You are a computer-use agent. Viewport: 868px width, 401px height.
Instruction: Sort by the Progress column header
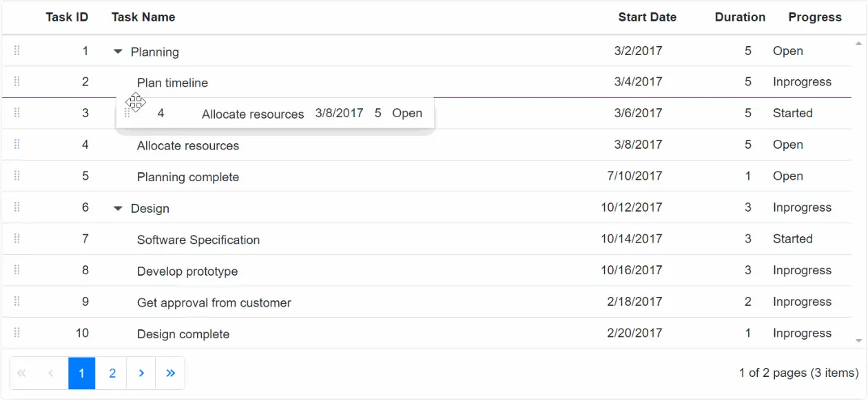click(815, 17)
